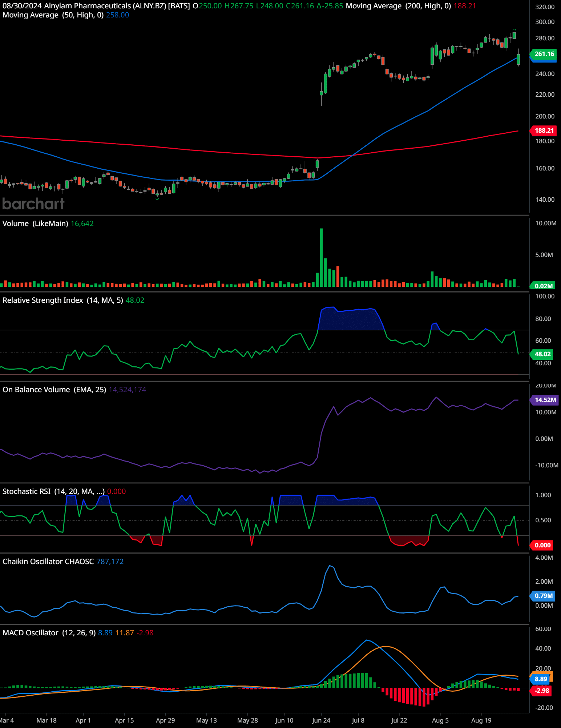Viewport: 561px width, 728px height.
Task: Click the red 188.21 price axis tag
Action: click(544, 130)
